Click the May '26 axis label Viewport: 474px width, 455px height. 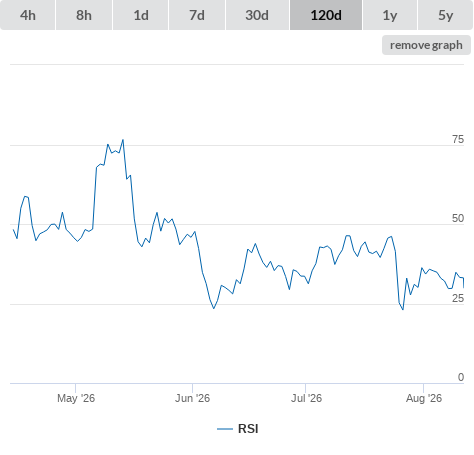(x=76, y=398)
